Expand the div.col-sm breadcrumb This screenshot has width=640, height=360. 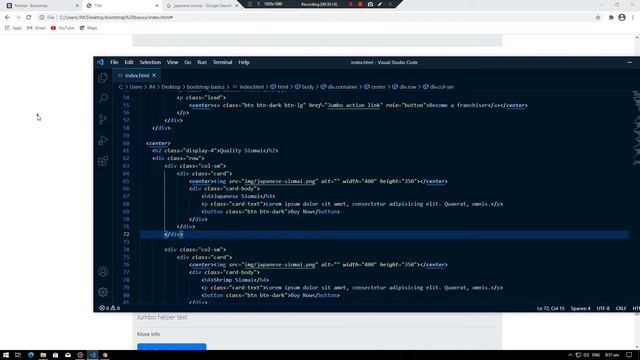point(439,87)
